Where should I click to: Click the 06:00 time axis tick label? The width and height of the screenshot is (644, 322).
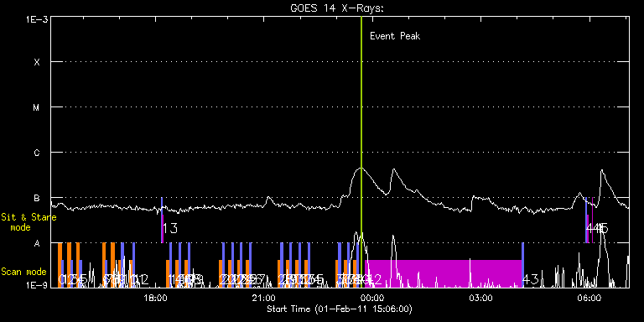[590, 297]
